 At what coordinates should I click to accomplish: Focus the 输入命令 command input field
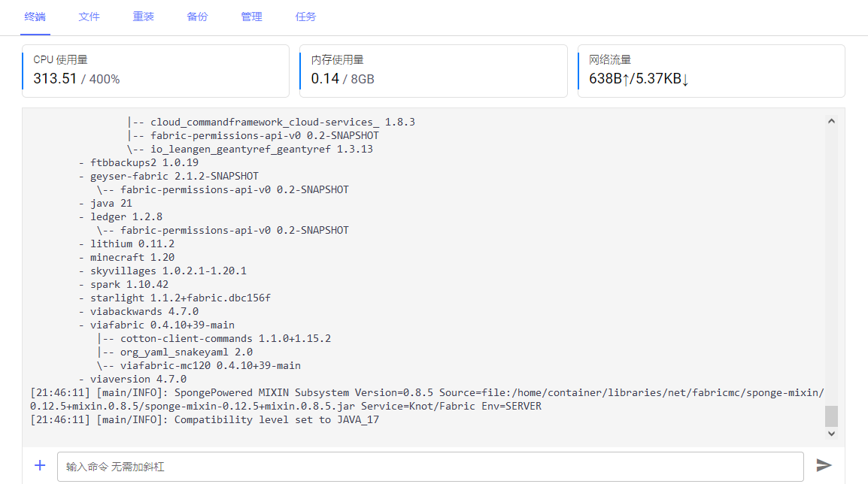[x=430, y=466]
